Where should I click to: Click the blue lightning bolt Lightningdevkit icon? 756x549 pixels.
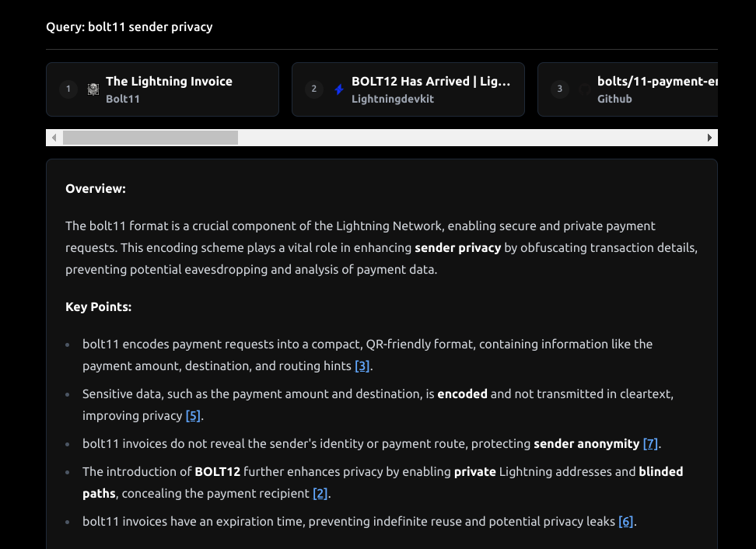pyautogui.click(x=339, y=89)
